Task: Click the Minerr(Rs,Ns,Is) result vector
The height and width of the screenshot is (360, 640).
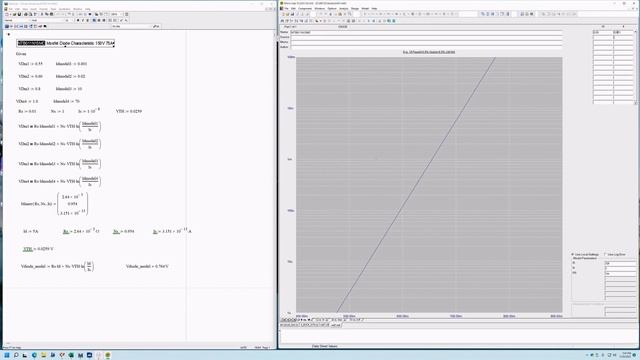Action: pyautogui.click(x=72, y=204)
